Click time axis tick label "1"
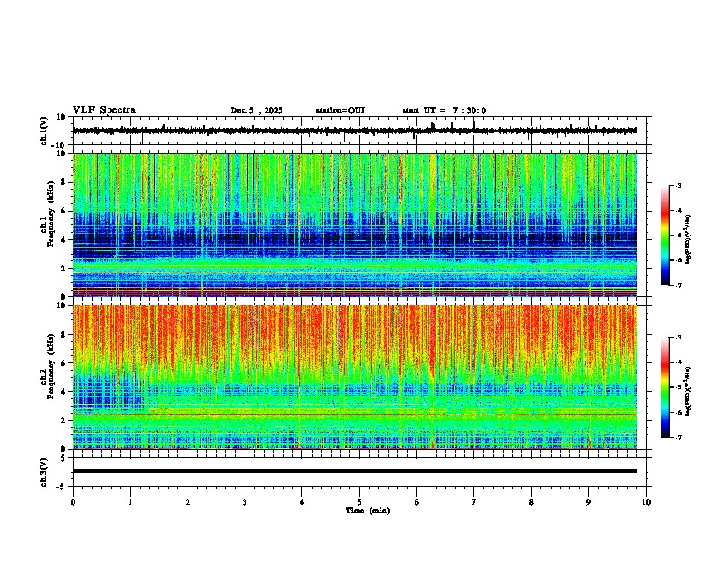The height and width of the screenshot is (563, 728). point(130,502)
